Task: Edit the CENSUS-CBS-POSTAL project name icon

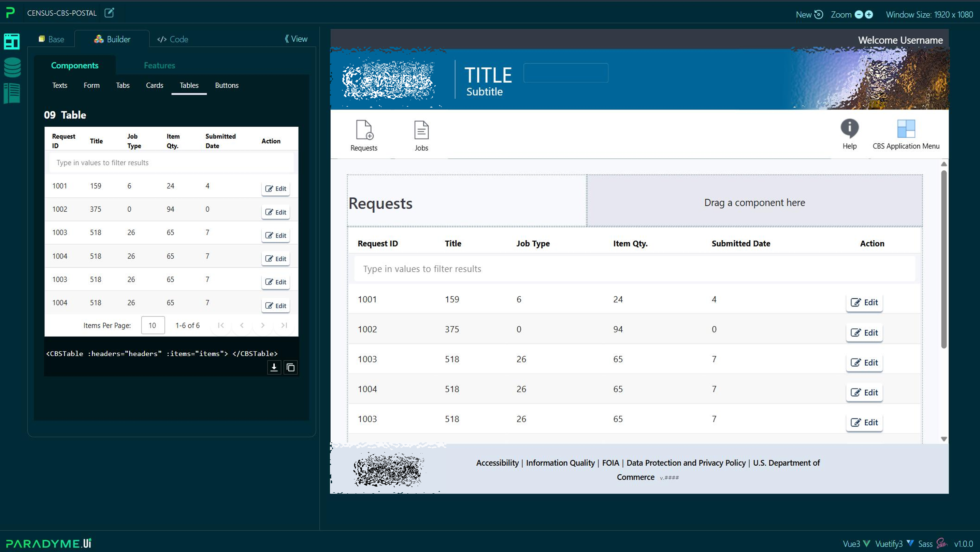Action: (x=109, y=13)
